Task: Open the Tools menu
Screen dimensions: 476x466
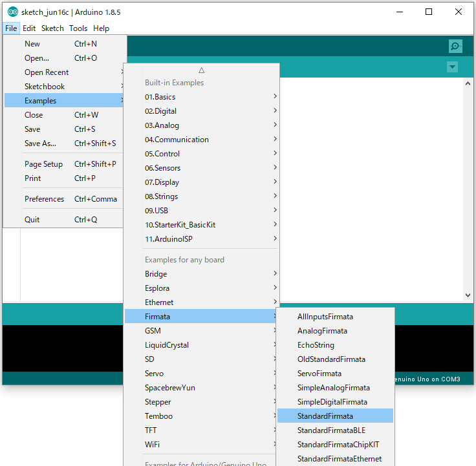Action: pos(78,28)
